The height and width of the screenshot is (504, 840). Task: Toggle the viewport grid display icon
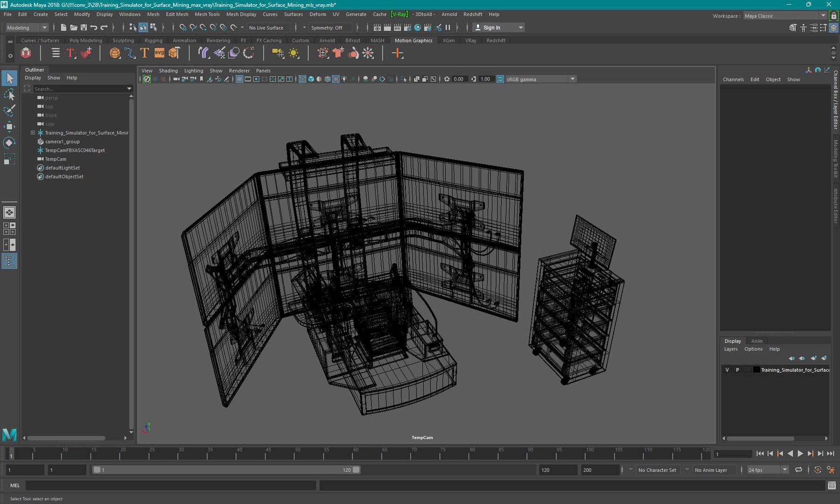coord(239,79)
